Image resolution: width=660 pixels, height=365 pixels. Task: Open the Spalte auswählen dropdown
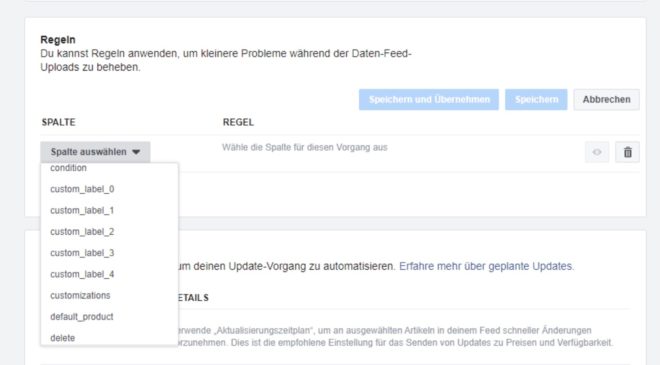(x=95, y=152)
